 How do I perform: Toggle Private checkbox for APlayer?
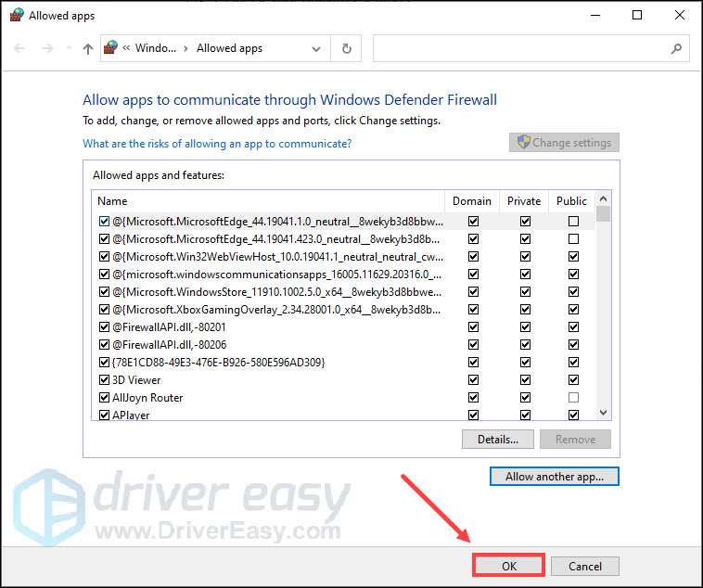pyautogui.click(x=526, y=415)
